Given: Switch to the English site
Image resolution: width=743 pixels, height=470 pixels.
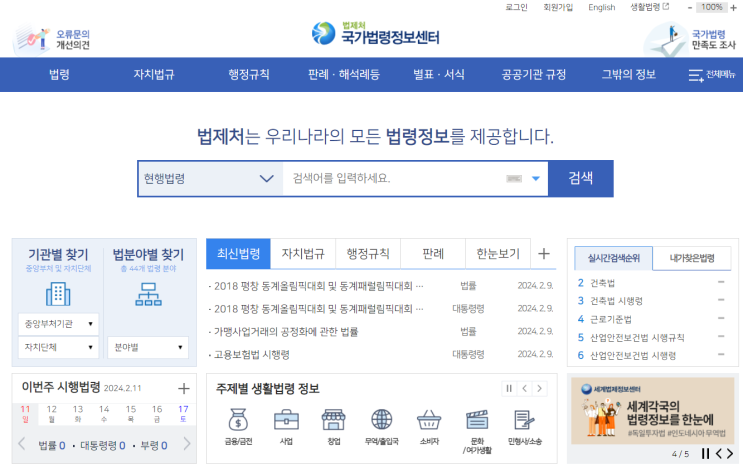Looking at the screenshot, I should [x=602, y=7].
